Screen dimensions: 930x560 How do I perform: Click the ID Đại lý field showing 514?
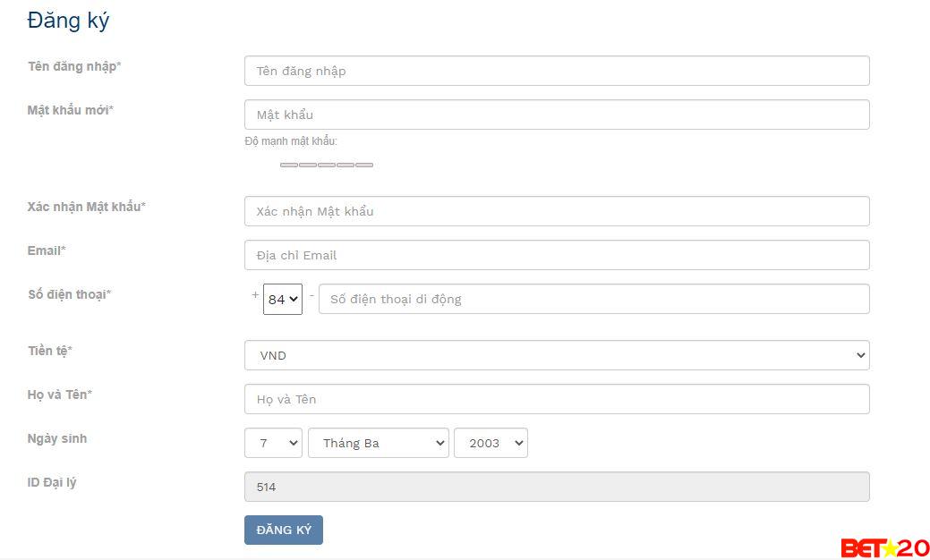tap(556, 487)
